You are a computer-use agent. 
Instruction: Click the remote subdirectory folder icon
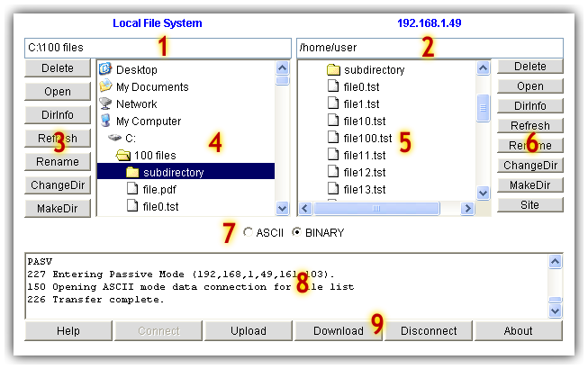333,69
